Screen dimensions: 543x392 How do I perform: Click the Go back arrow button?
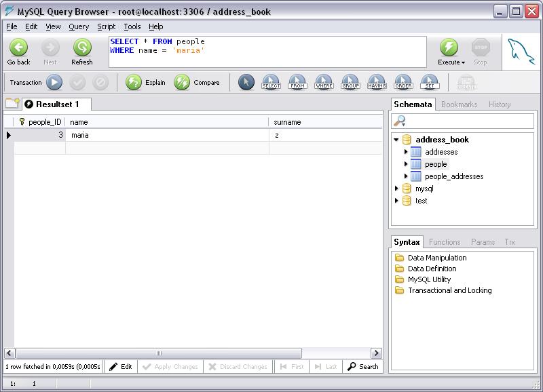pos(19,47)
